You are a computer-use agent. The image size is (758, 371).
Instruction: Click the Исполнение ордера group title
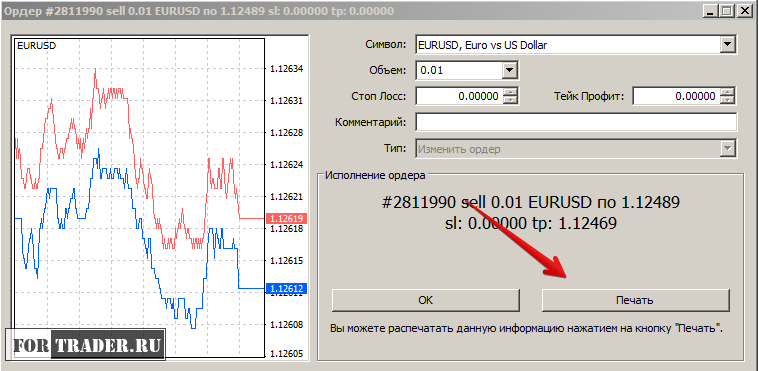(x=375, y=175)
